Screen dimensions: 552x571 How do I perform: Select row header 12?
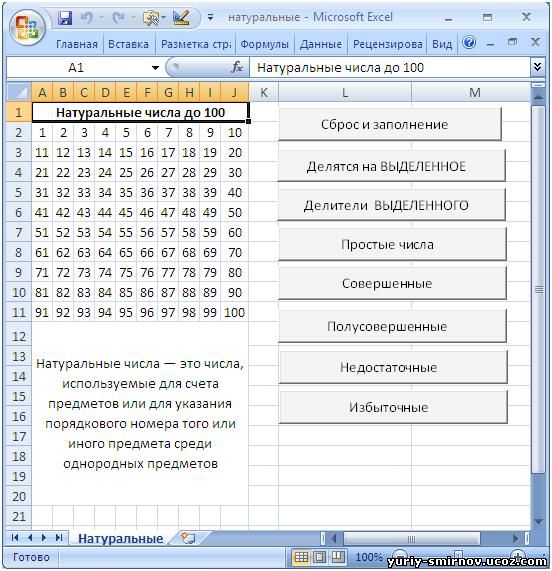click(19, 336)
